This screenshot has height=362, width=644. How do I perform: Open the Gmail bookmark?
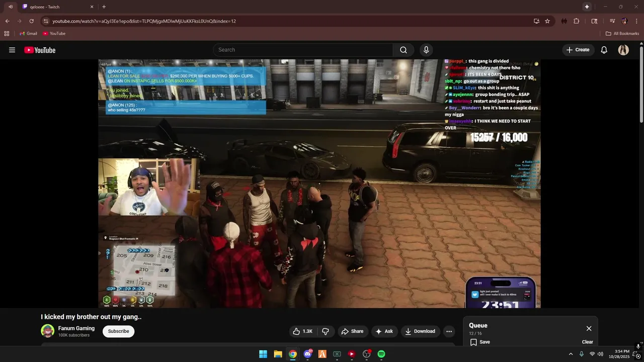pyautogui.click(x=28, y=34)
